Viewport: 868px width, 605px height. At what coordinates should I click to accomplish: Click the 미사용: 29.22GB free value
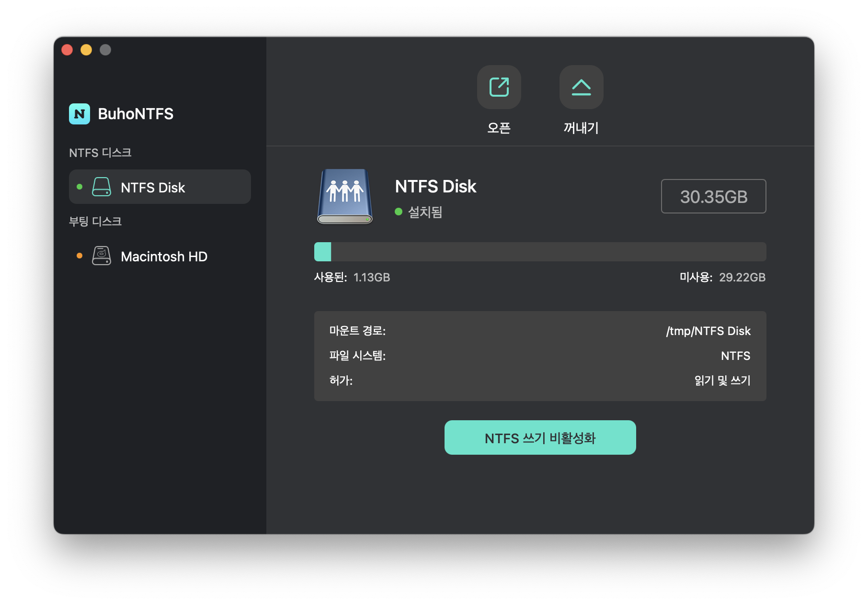tap(722, 277)
